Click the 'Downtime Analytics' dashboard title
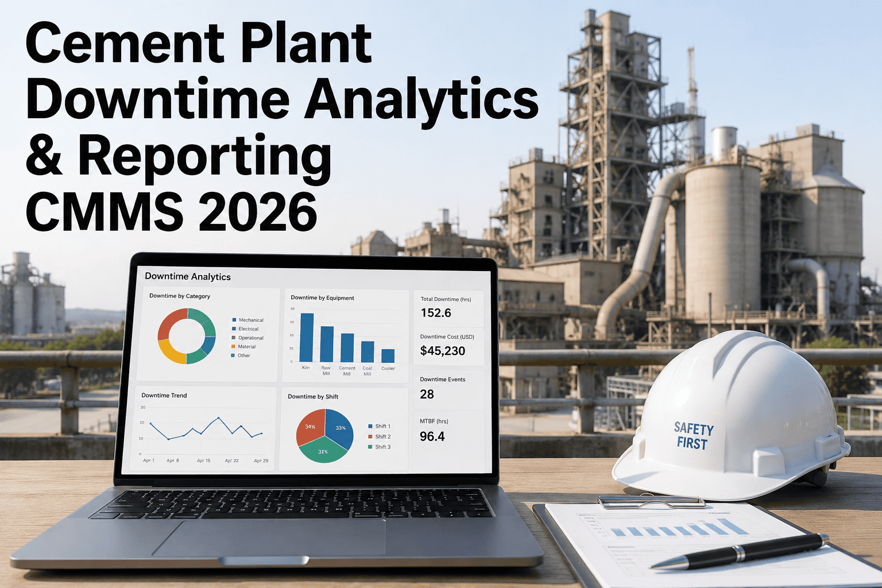This screenshot has width=882, height=588. click(188, 276)
